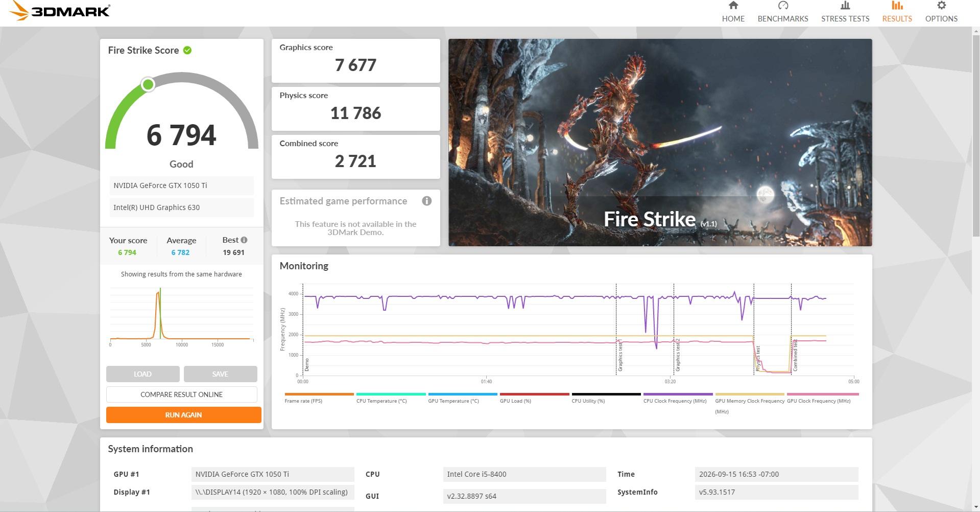Click the score distribution histogram chart

click(181, 317)
